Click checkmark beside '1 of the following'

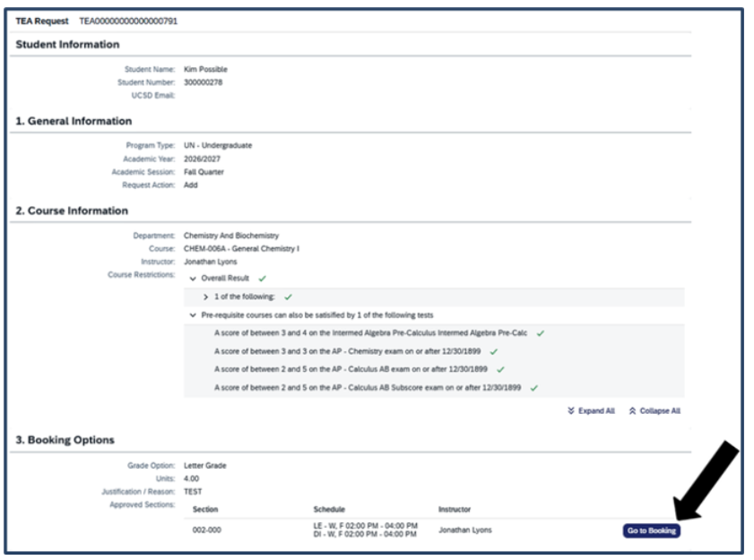(288, 297)
